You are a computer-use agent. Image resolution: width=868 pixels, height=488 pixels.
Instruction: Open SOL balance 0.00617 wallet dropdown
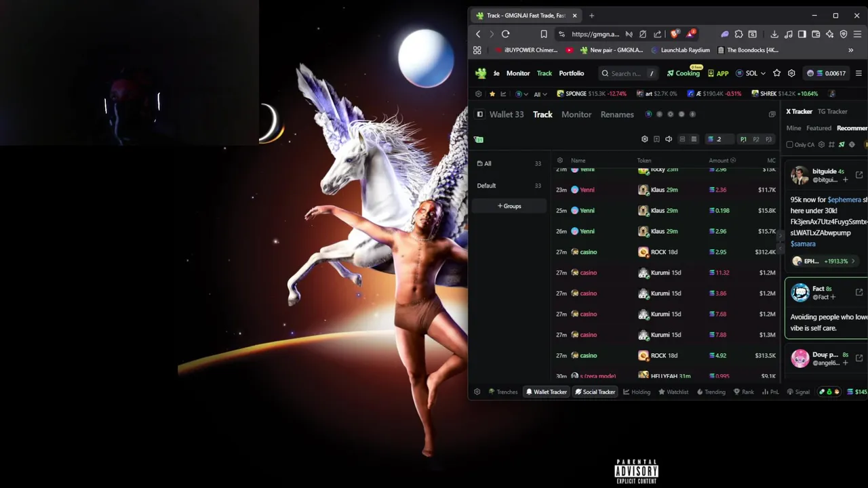(x=826, y=73)
